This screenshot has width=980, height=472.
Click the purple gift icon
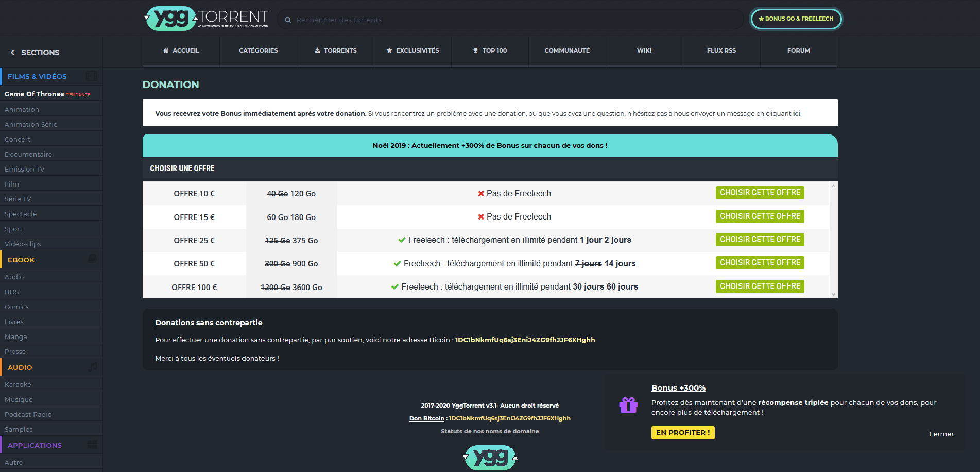click(x=628, y=405)
